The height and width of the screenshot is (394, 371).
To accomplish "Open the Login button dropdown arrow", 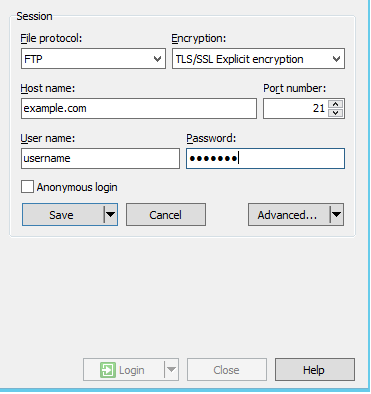I will coord(171,370).
